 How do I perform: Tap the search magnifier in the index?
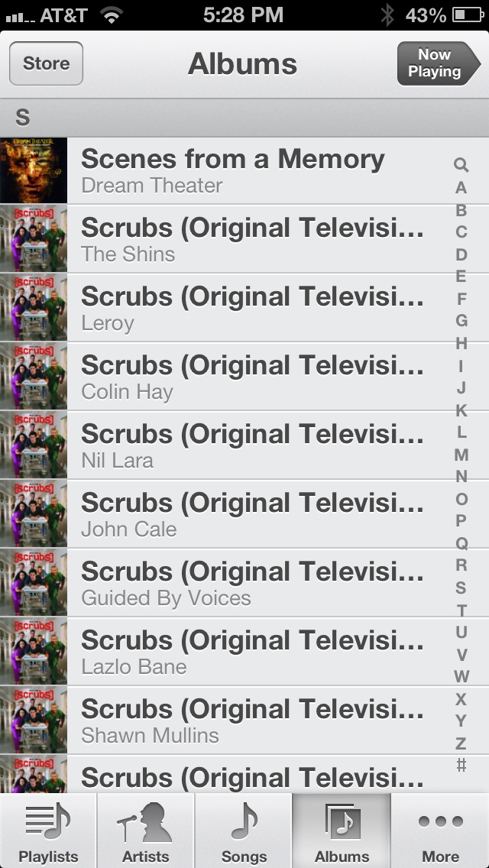click(x=461, y=165)
